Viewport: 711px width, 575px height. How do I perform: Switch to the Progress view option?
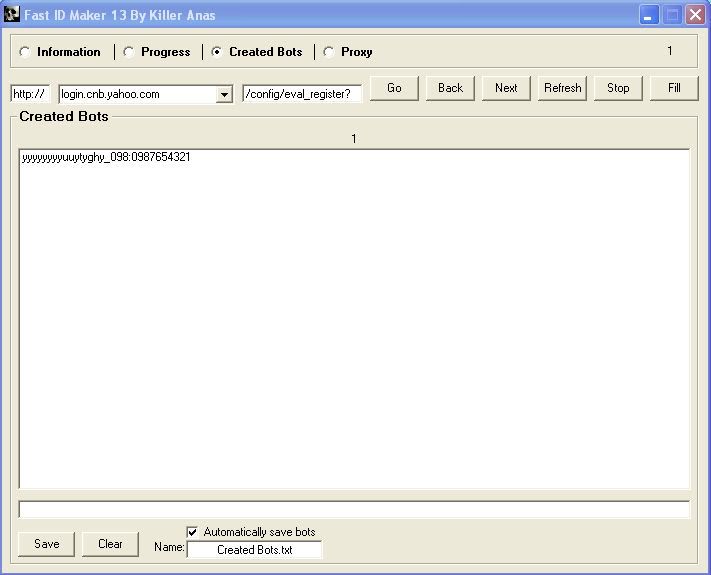click(129, 52)
